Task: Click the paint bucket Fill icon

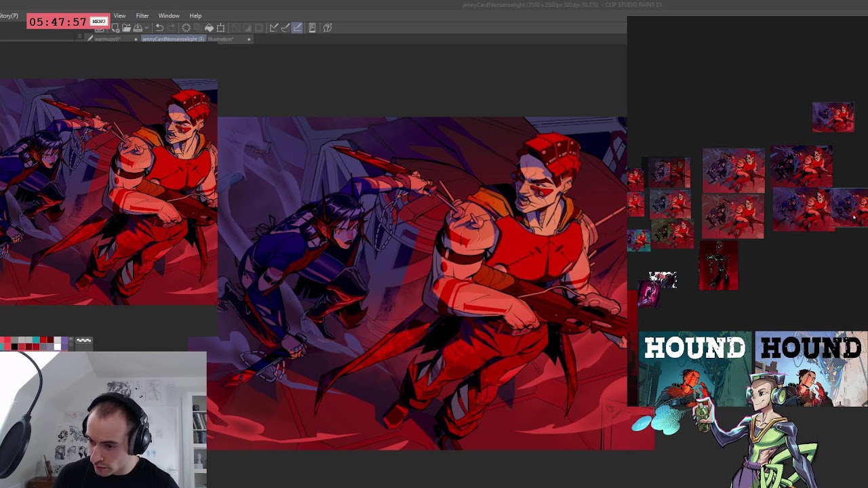Action: click(x=209, y=28)
